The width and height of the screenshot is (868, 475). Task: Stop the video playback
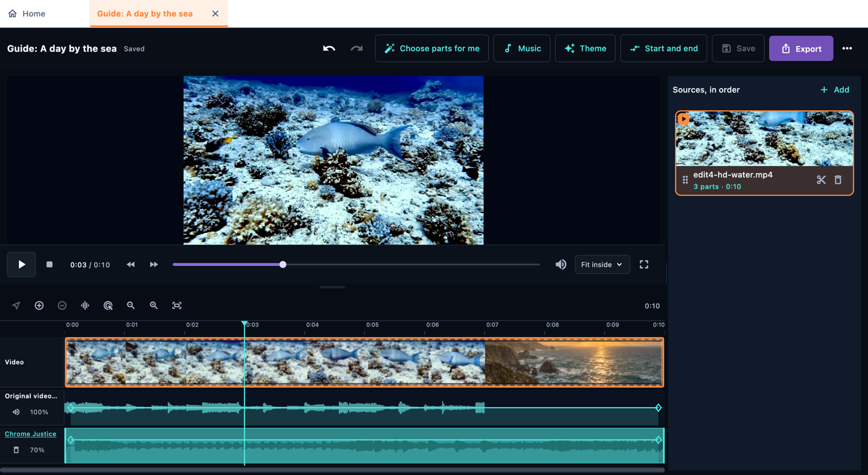point(49,264)
